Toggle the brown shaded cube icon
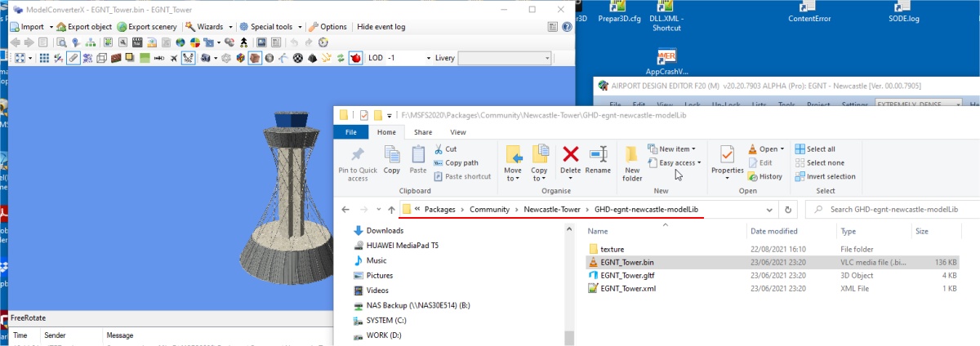This screenshot has width=980, height=346. pyautogui.click(x=255, y=58)
